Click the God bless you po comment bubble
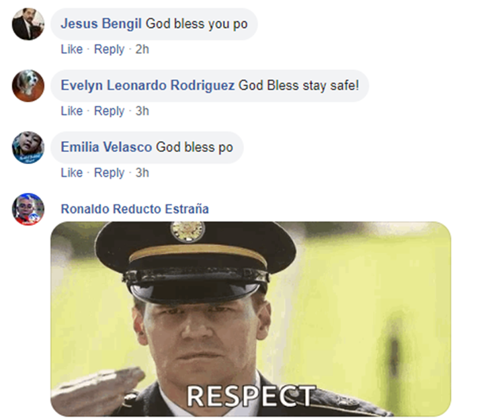 (154, 24)
